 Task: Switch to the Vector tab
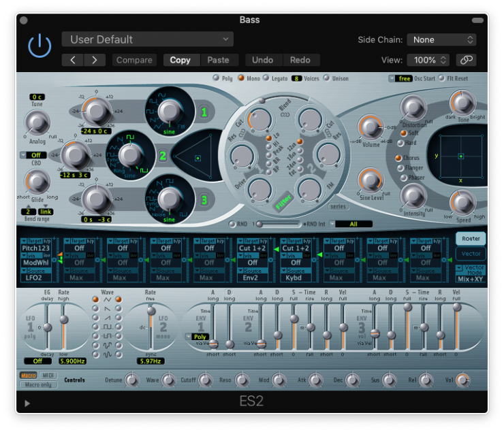point(471,254)
